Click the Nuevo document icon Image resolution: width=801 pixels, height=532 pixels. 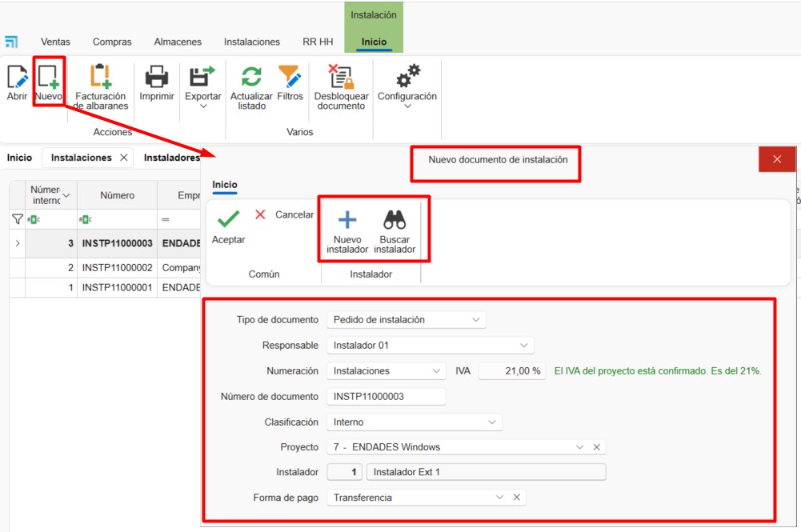tap(48, 78)
